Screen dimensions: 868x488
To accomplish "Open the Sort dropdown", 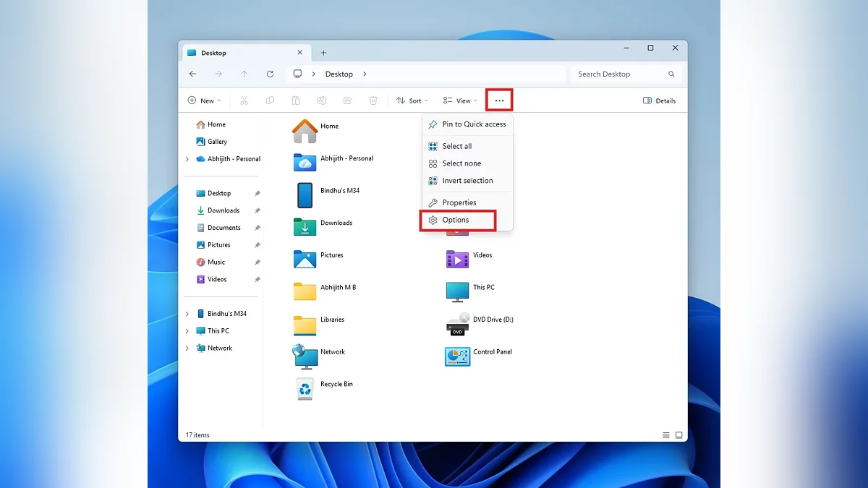I will click(x=412, y=100).
